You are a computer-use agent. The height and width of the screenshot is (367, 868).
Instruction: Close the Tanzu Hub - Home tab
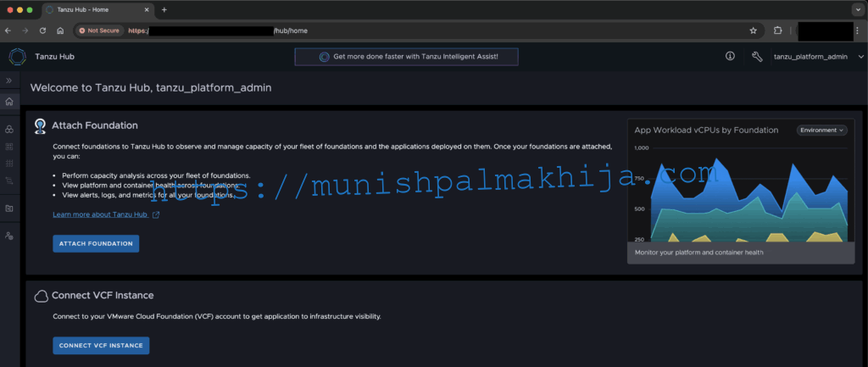(x=147, y=10)
